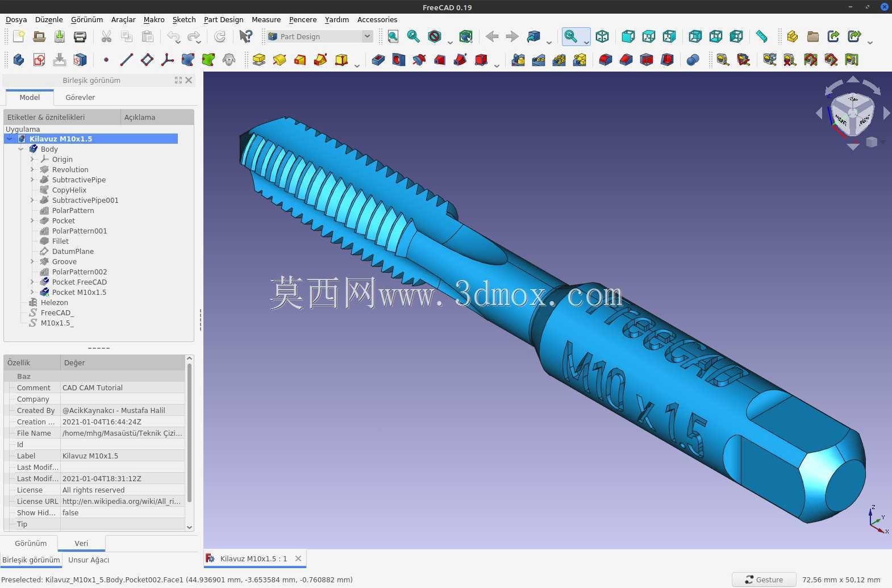Click the Revolution tool icon

[280, 60]
